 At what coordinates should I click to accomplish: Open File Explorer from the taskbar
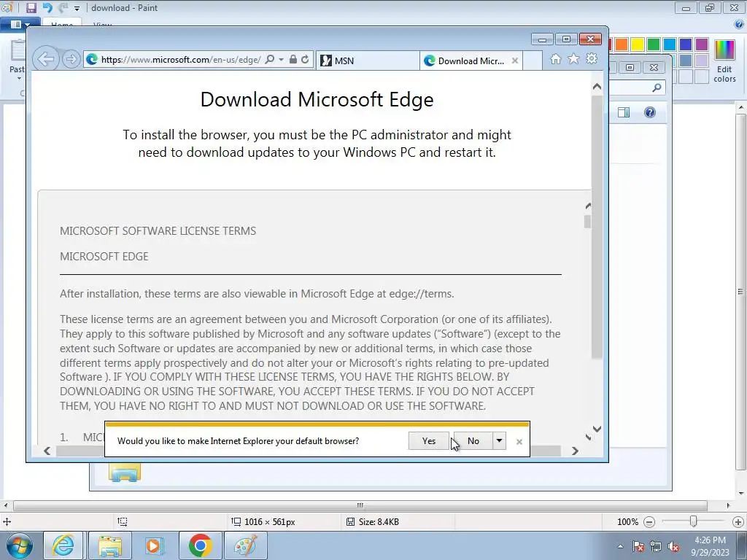tap(111, 545)
